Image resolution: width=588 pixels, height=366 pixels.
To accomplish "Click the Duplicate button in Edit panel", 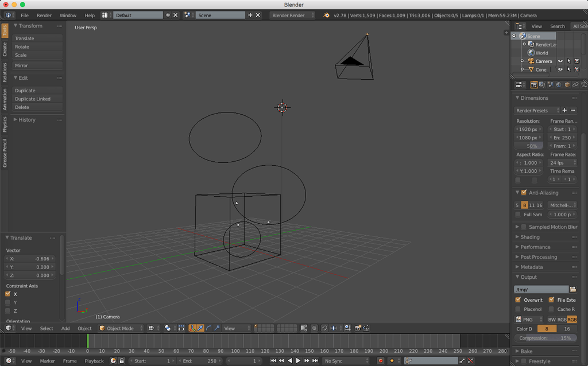I will click(37, 90).
